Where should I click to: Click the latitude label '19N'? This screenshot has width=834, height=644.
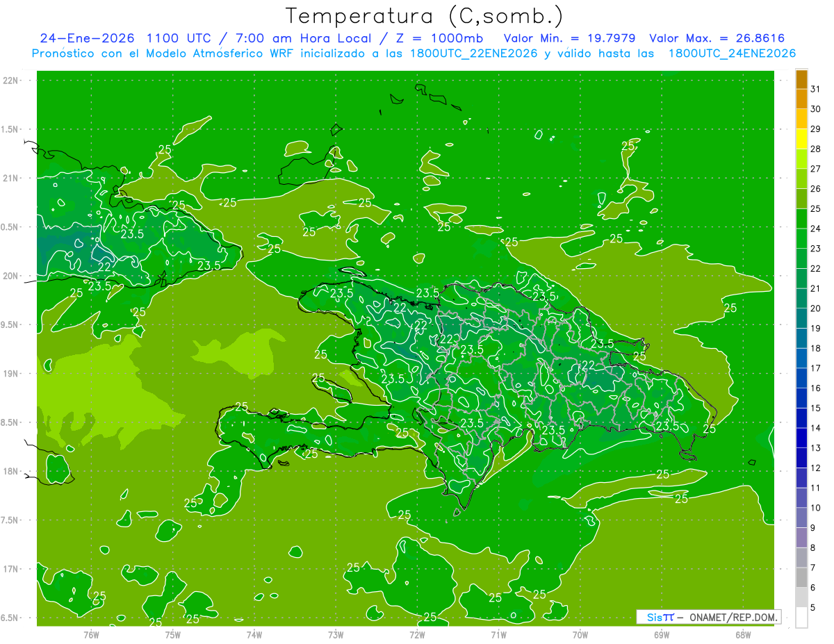point(12,374)
